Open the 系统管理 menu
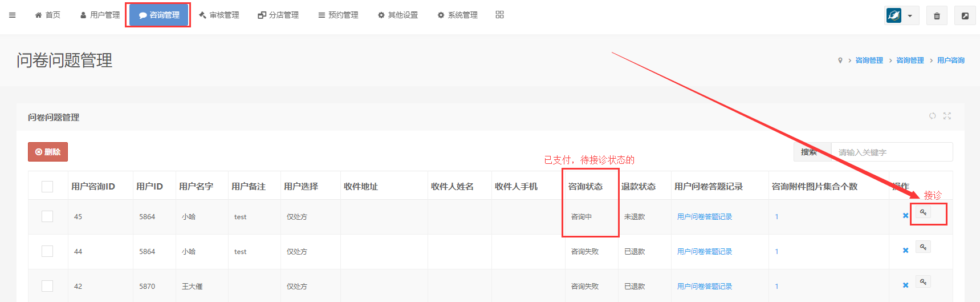This screenshot has width=980, height=302. (457, 15)
